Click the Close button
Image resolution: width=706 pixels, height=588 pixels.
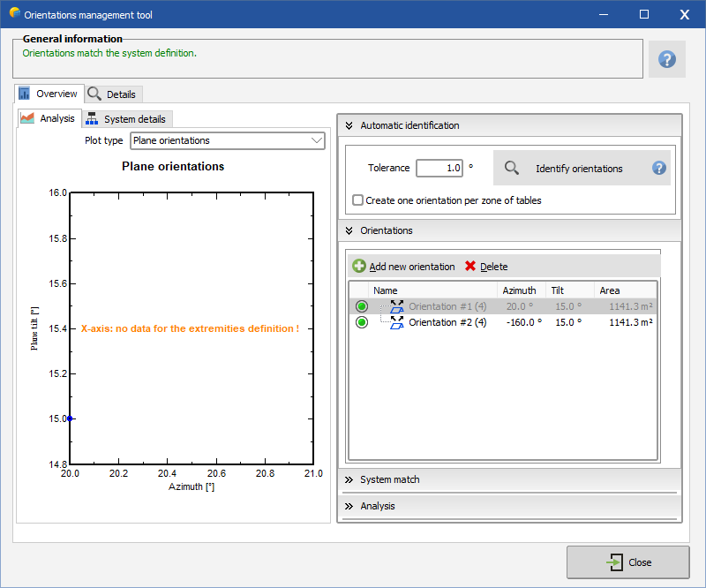click(628, 562)
